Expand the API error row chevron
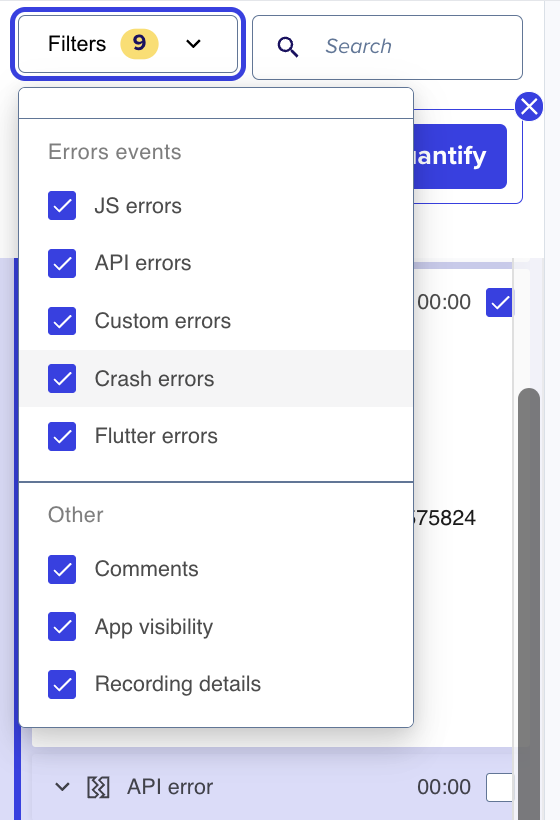 click(62, 787)
